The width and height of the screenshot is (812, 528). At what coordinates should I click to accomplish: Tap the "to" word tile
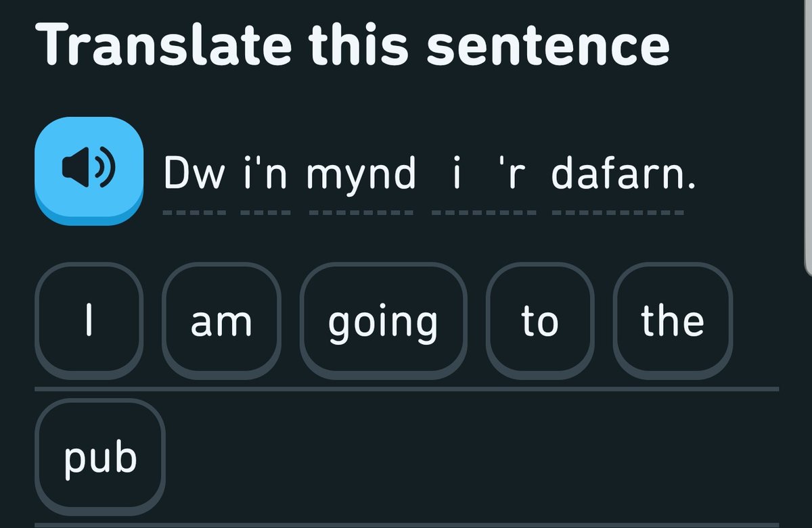coord(540,322)
